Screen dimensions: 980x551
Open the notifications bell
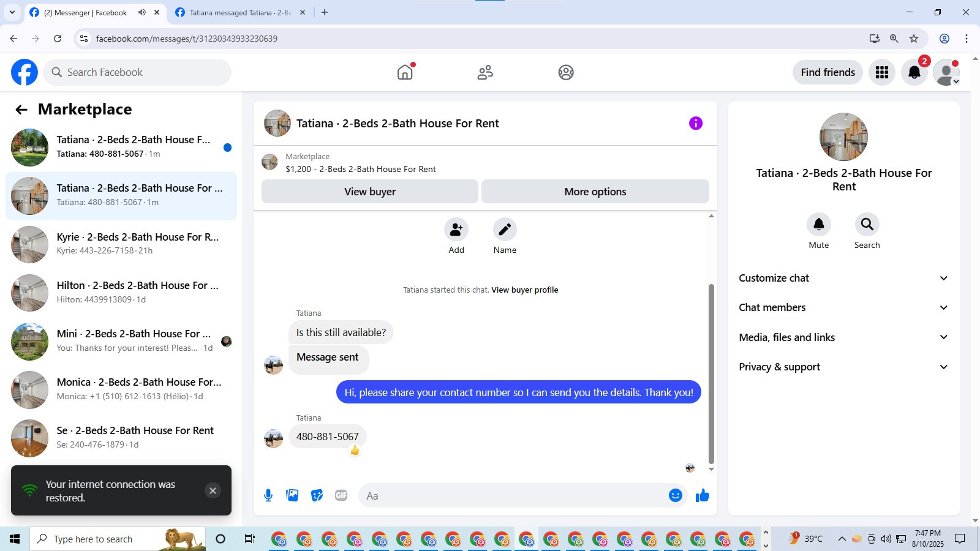point(914,72)
